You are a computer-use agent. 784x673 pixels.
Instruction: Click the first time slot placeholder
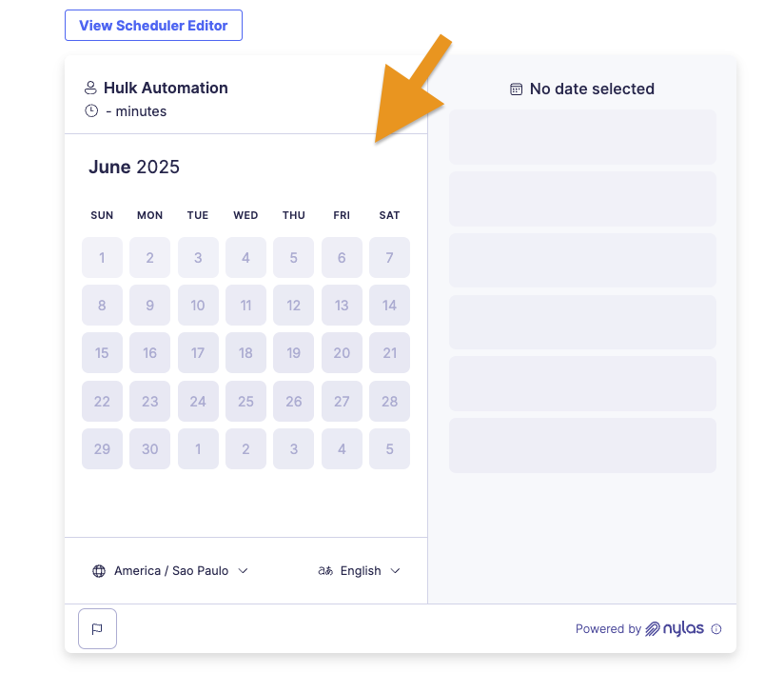pos(582,137)
